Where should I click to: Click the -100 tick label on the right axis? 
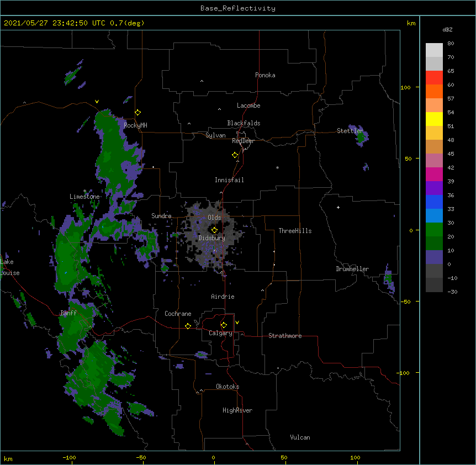point(404,373)
